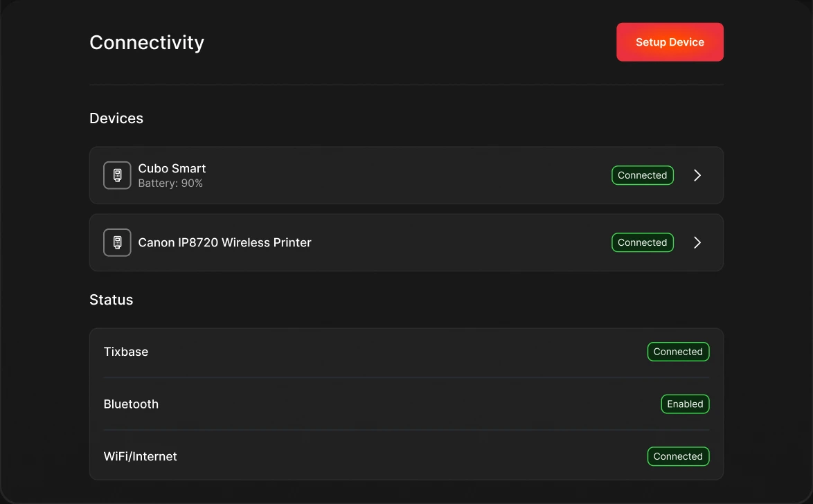Expand Cubo Smart details via chevron arrow
813x504 pixels.
[697, 175]
